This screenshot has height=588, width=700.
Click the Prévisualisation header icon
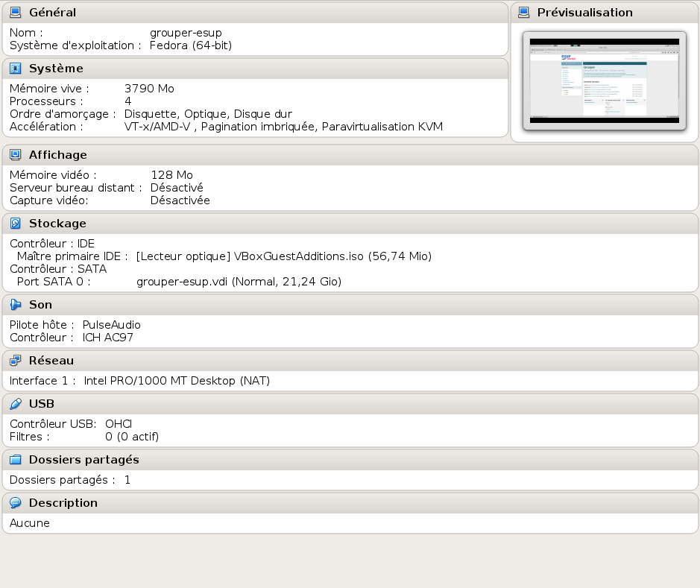(x=523, y=13)
